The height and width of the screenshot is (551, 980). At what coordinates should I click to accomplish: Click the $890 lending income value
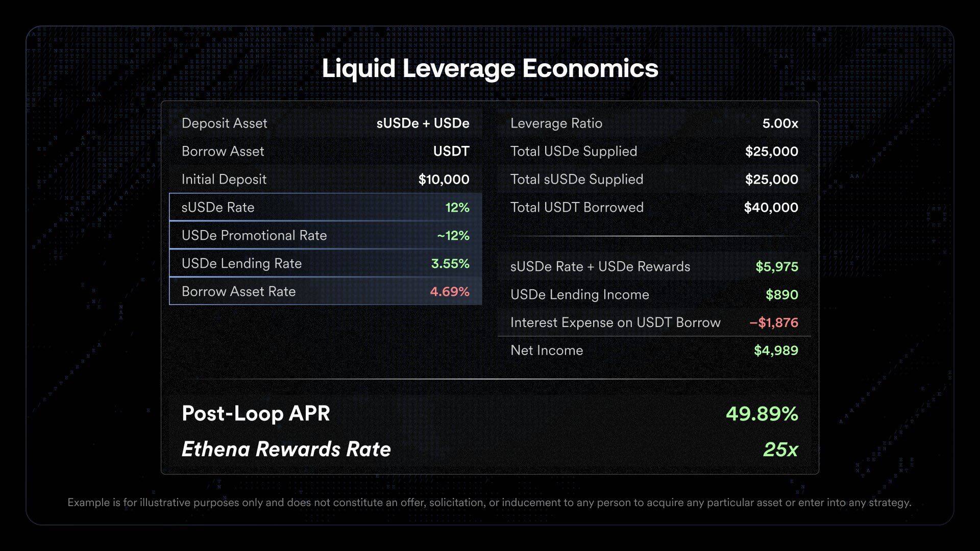click(781, 295)
